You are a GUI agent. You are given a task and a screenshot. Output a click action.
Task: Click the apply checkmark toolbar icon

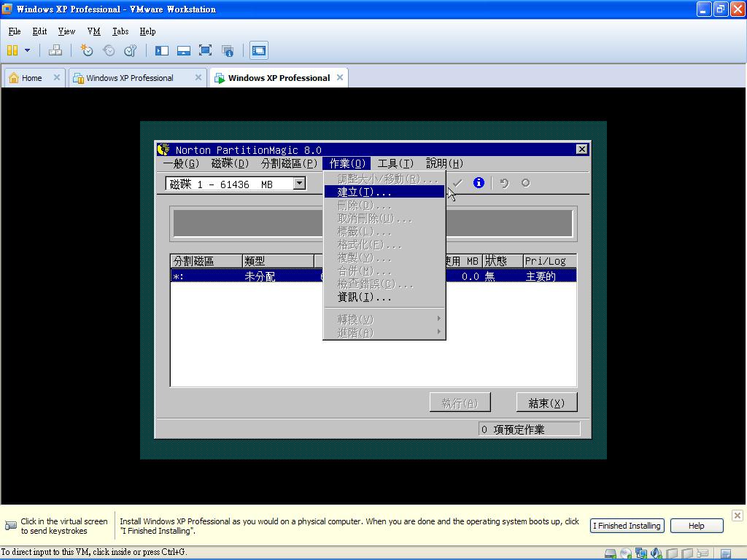point(457,183)
